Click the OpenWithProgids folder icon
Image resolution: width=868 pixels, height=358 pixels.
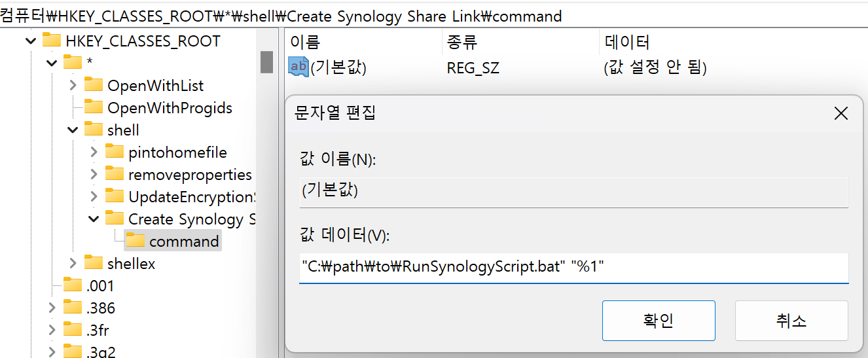point(94,107)
